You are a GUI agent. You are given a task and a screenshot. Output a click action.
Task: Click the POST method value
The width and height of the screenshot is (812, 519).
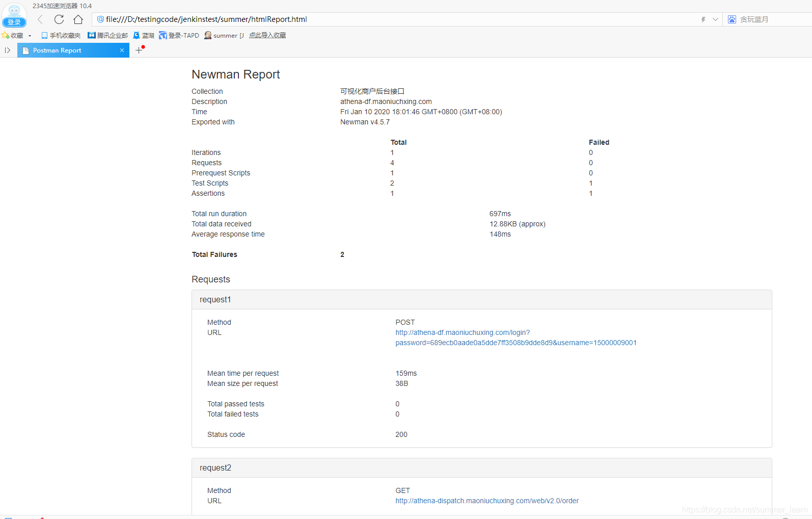coord(405,322)
